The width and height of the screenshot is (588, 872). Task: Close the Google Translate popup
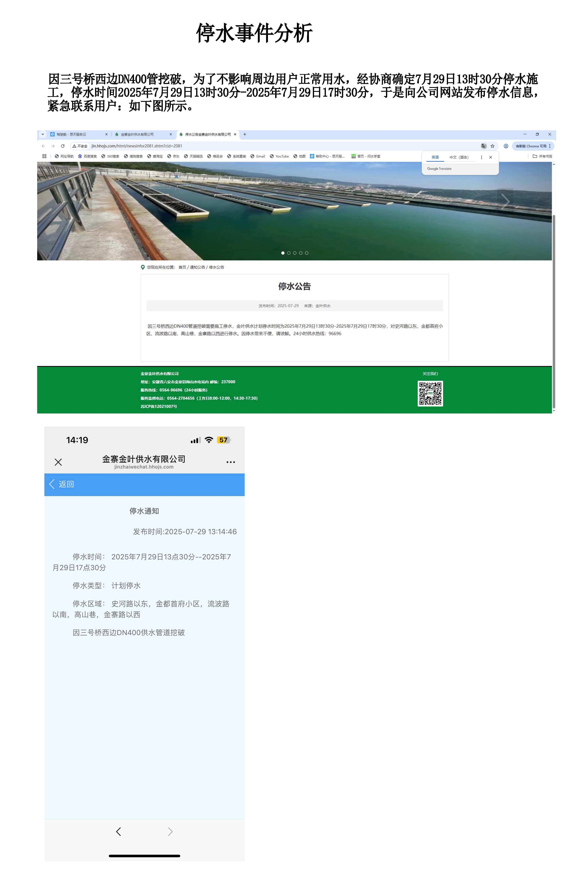(x=491, y=157)
